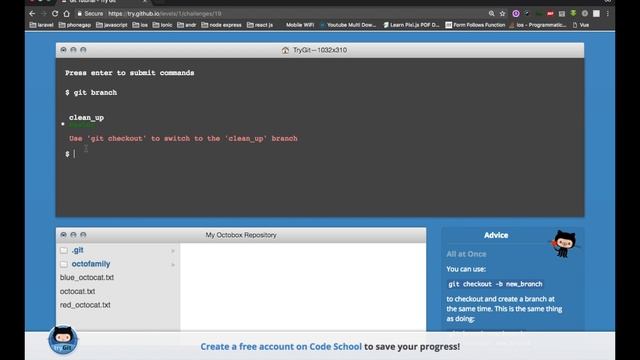This screenshot has height=360, width=640.
Task: Minimize the TryGit terminal window
Action: (x=73, y=50)
